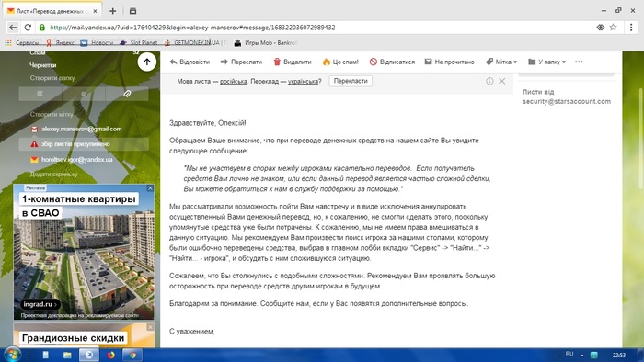Mark the letter as Не прочитано

449,62
